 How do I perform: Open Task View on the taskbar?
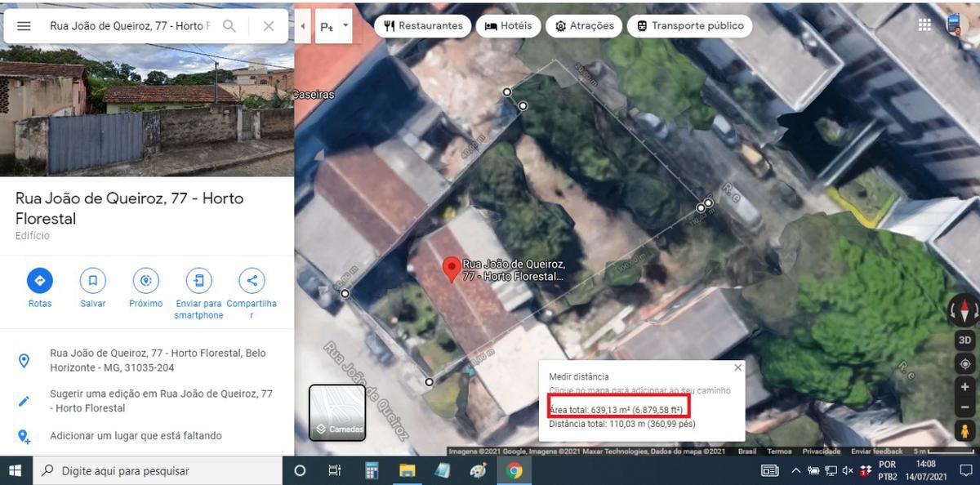(x=334, y=470)
